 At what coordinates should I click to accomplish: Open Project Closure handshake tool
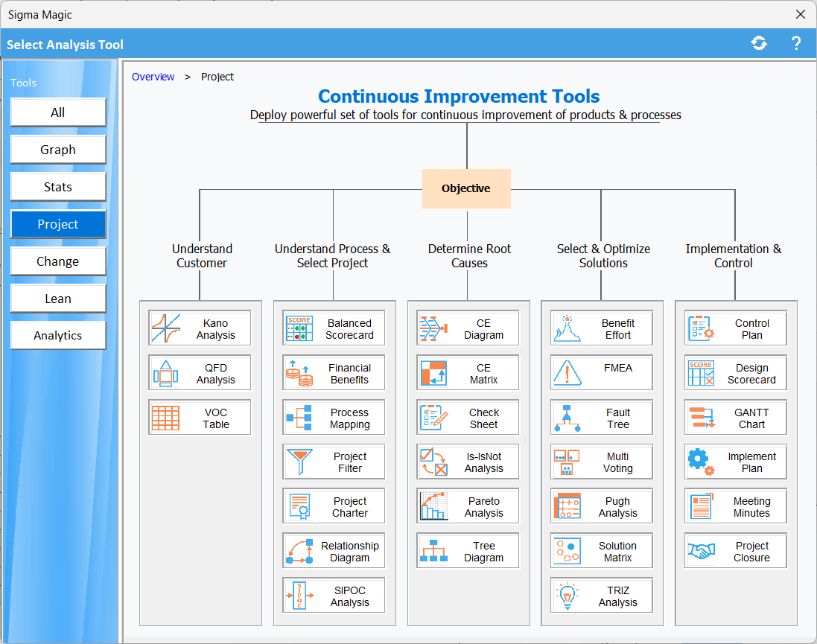pyautogui.click(x=736, y=552)
